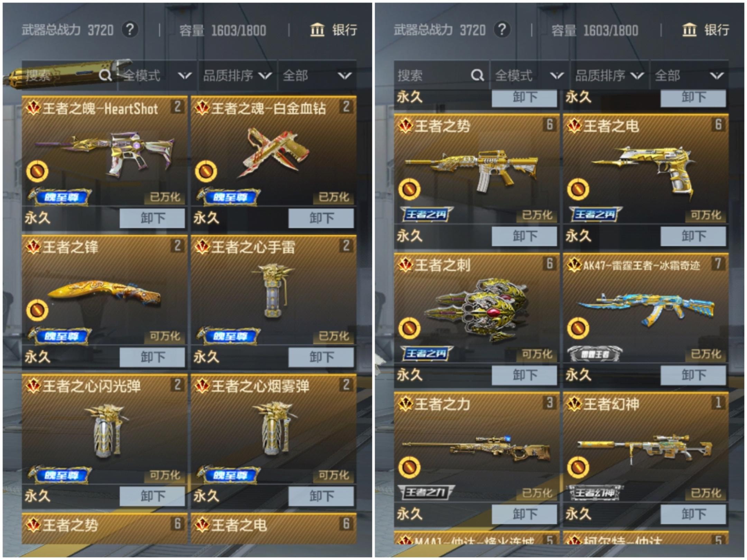Click the 已万化 tag on AK47-雷霆王者-冰霜奇迹
The width and height of the screenshot is (747, 560).
[706, 354]
